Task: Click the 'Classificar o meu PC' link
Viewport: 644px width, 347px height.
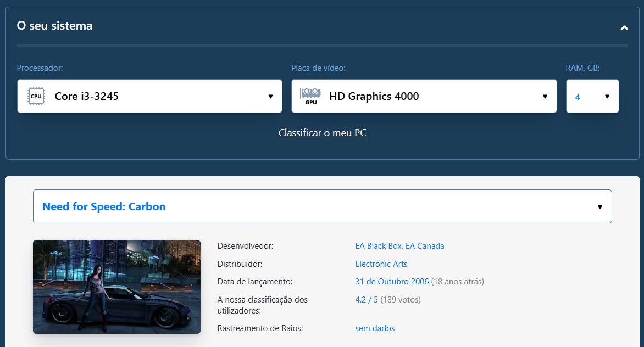Action: (322, 133)
